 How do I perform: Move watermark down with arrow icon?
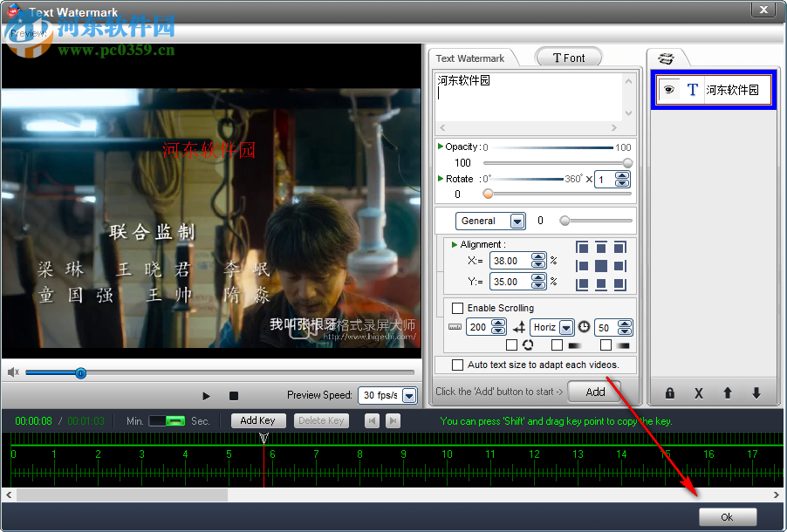756,393
